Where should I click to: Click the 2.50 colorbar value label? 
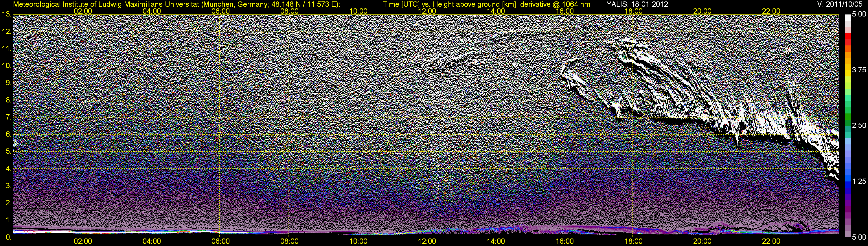[859, 126]
